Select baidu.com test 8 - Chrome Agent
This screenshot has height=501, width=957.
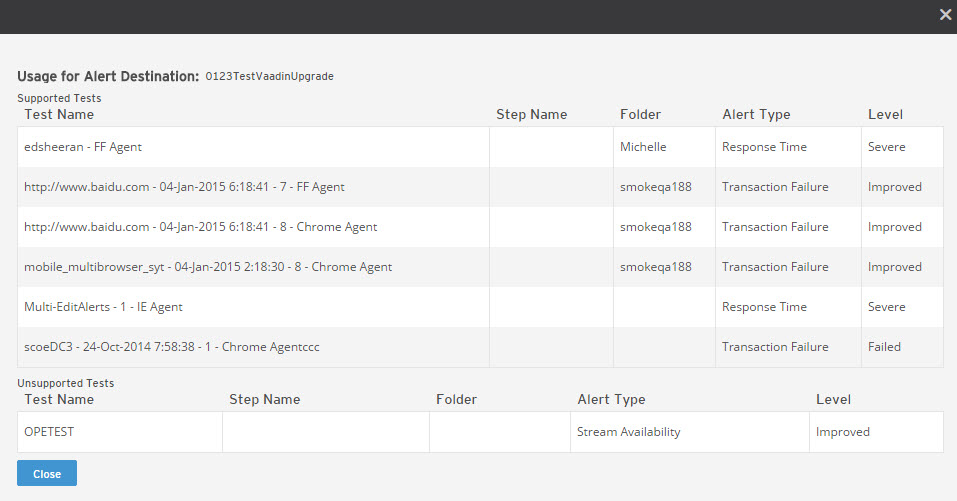(480, 227)
